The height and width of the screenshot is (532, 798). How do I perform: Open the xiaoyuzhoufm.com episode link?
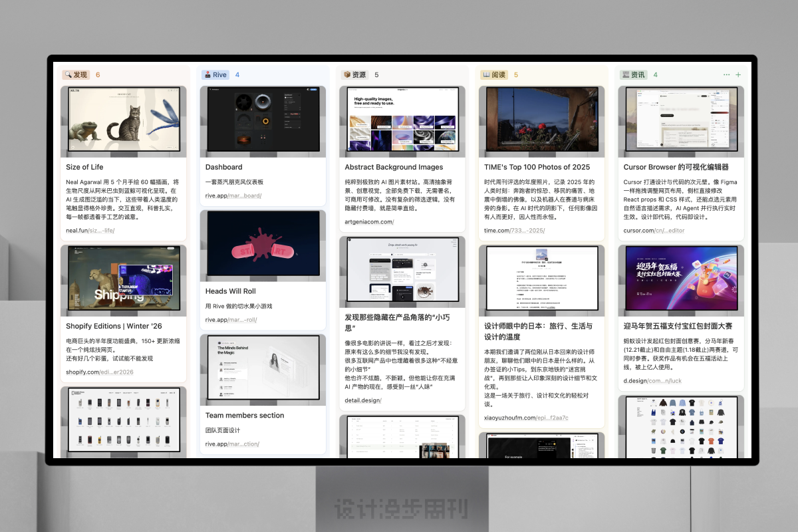526,418
